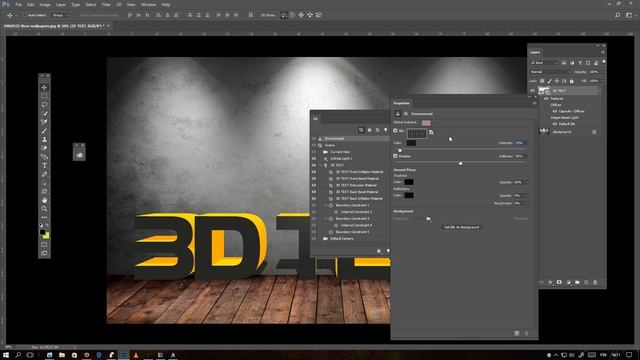Open Windows Start menu
This screenshot has height=360, width=640.
[6, 355]
